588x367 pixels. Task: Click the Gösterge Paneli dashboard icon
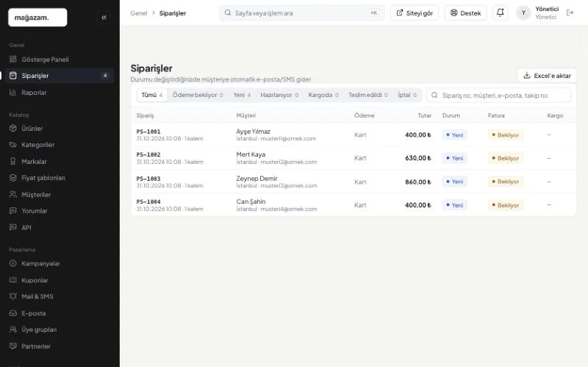pyautogui.click(x=13, y=60)
